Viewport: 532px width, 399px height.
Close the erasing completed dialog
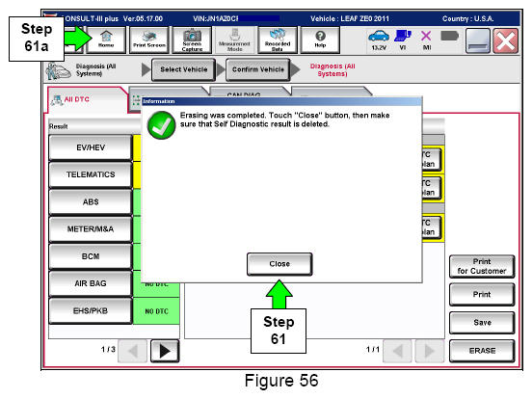279,264
